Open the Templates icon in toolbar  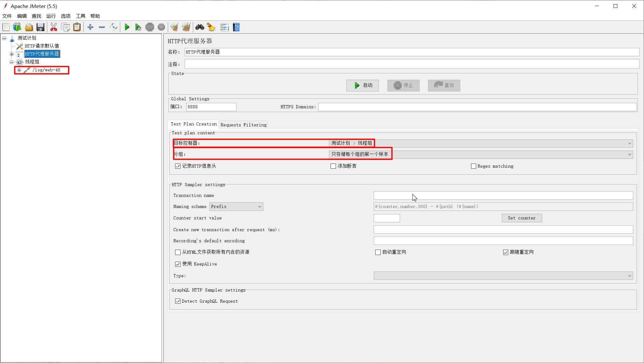tap(17, 27)
